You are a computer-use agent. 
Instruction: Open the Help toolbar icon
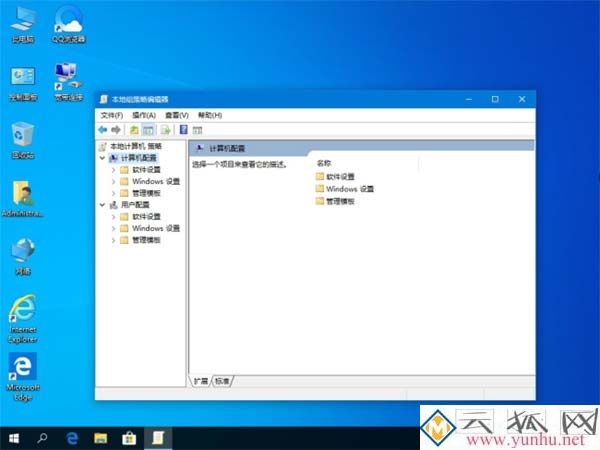click(x=184, y=130)
